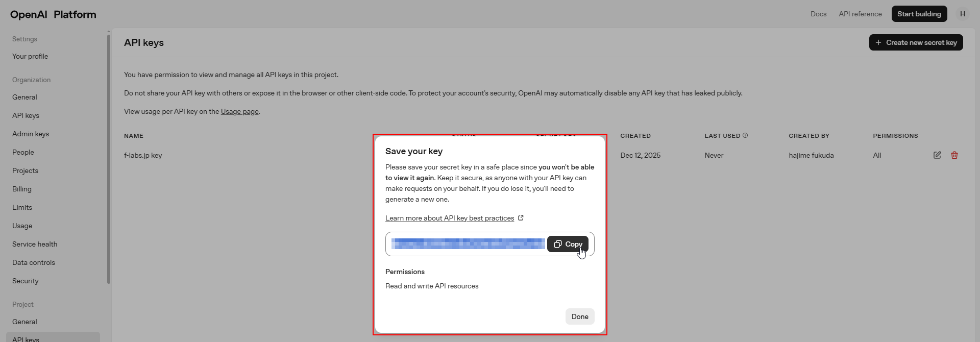Viewport: 980px width, 342px height.
Task: Open the API key best practices link
Action: (x=449, y=218)
